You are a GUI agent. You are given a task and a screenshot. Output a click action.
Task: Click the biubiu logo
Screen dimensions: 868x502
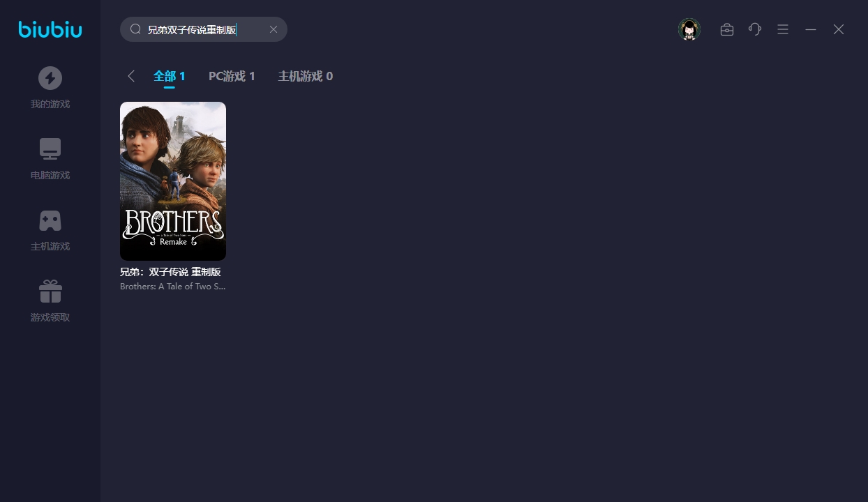coord(50,29)
